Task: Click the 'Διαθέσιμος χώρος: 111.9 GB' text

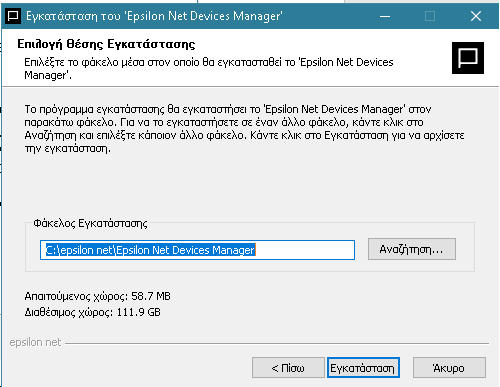Action: pyautogui.click(x=92, y=312)
